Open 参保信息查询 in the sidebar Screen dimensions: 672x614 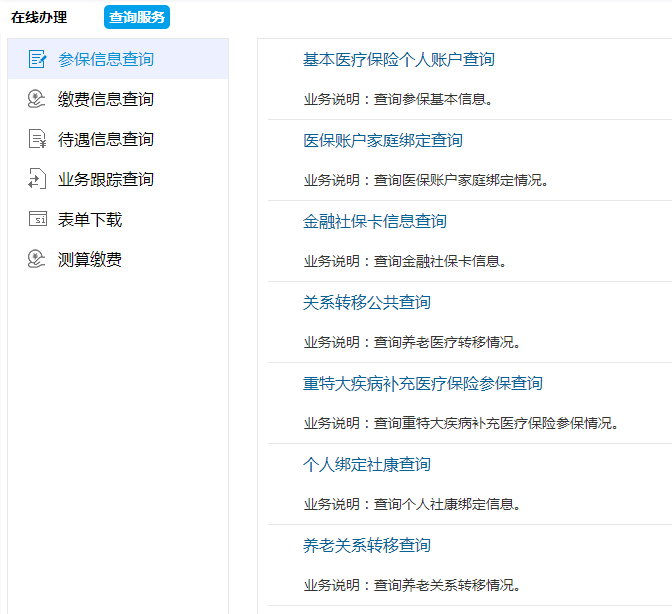(x=118, y=59)
